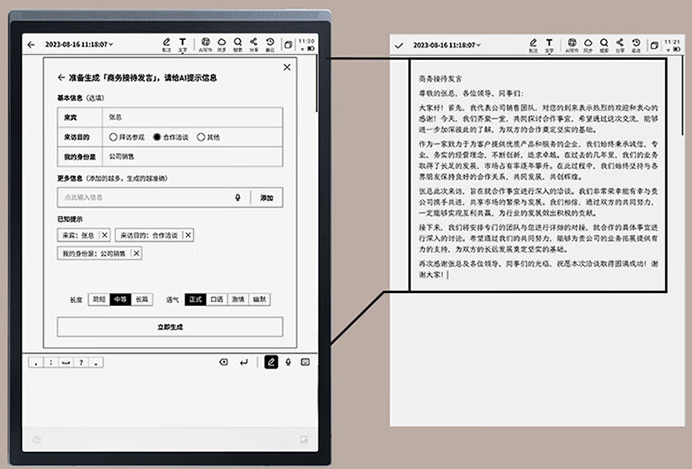Click the 立即生成 button
This screenshot has height=469, width=692.
pyautogui.click(x=169, y=327)
